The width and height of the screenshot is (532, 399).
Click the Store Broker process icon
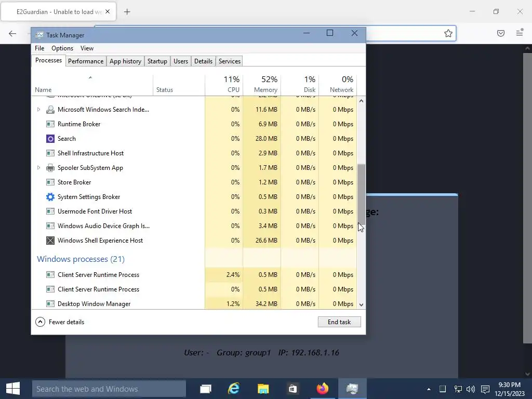point(50,182)
